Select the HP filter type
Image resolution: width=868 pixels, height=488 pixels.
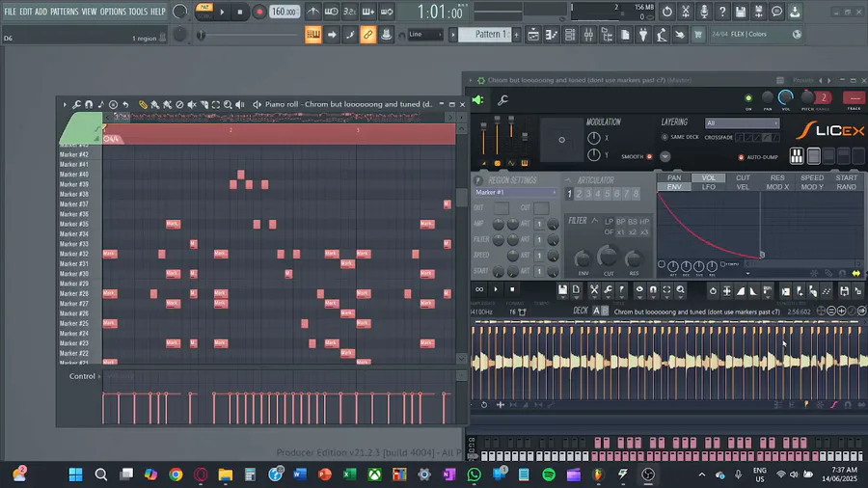click(x=644, y=221)
